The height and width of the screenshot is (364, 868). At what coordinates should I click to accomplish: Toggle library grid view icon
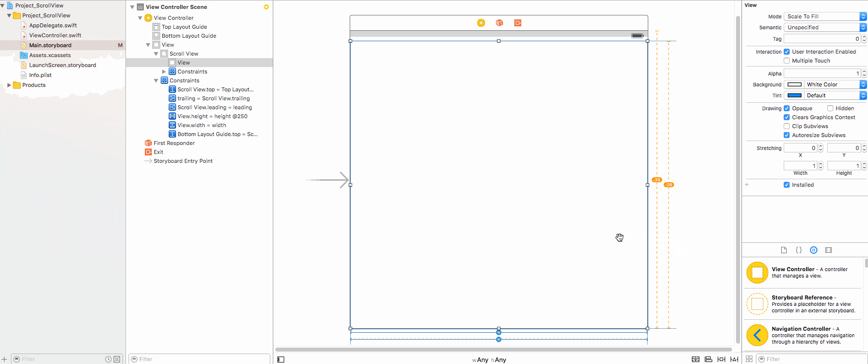[749, 359]
